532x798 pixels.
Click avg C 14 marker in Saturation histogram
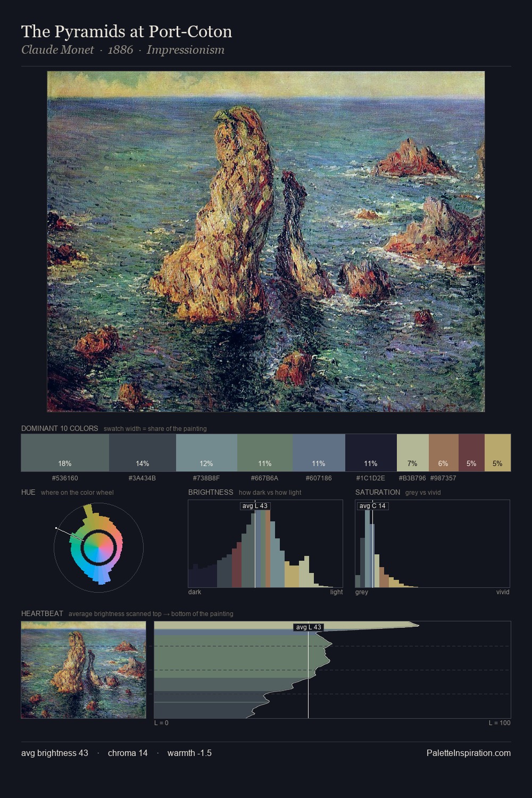372,506
